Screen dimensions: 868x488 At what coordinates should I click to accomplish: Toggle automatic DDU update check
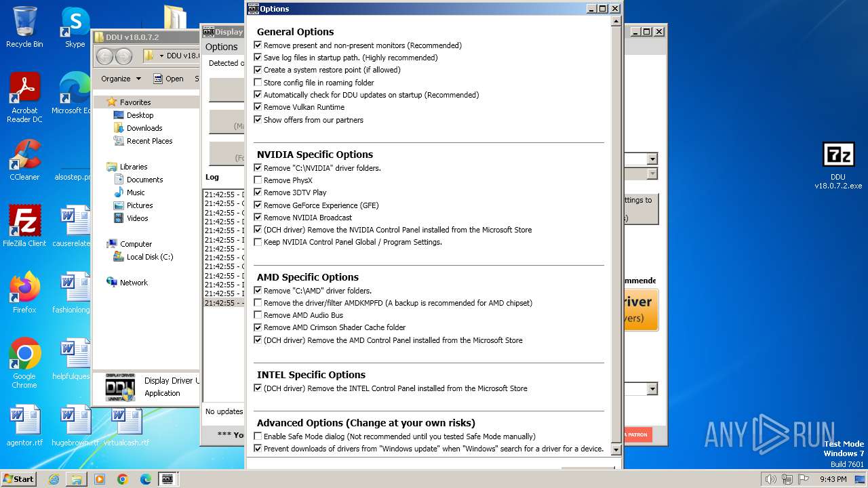click(258, 95)
